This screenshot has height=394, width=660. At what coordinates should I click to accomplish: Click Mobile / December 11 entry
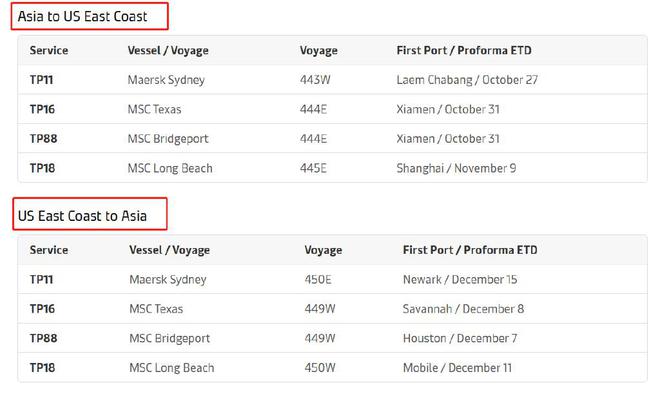point(458,367)
